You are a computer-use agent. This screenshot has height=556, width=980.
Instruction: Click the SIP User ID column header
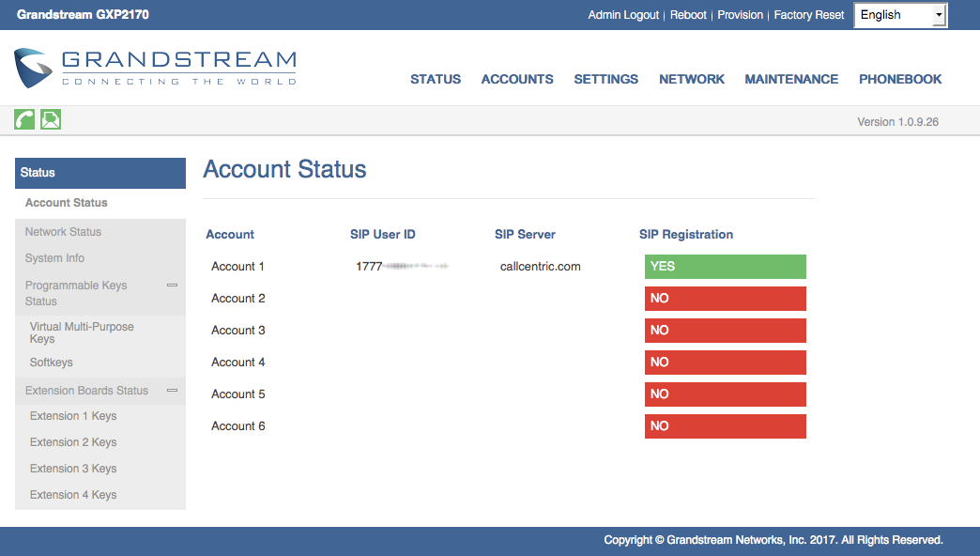click(x=382, y=235)
